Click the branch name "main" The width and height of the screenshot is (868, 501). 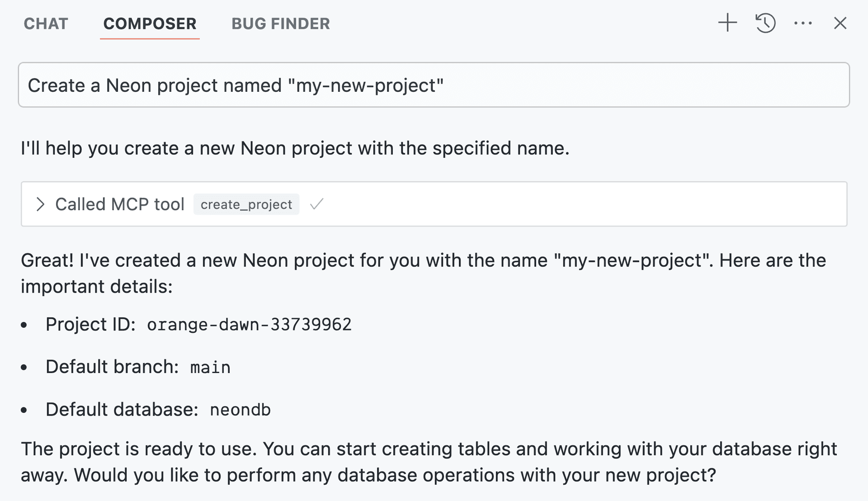210,367
